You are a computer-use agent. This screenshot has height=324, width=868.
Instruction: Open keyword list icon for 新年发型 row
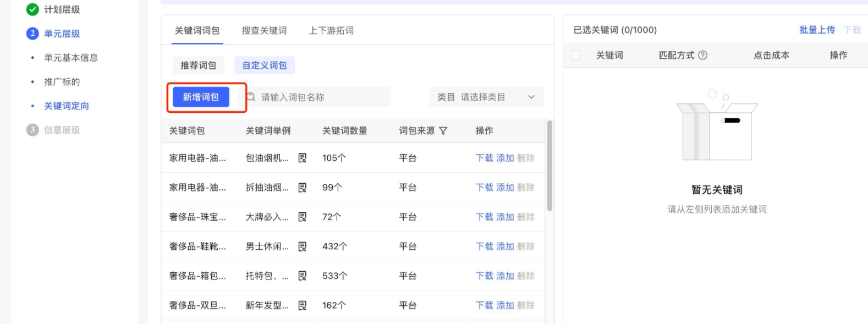303,305
